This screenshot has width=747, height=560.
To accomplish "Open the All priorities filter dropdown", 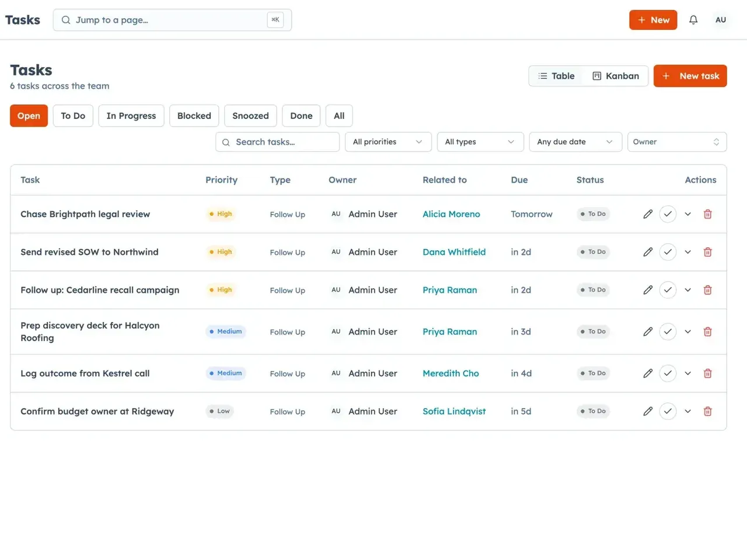I will tap(388, 142).
